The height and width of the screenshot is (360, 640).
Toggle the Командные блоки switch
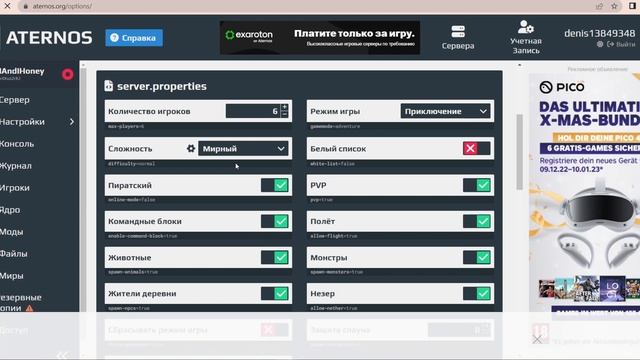tap(274, 221)
